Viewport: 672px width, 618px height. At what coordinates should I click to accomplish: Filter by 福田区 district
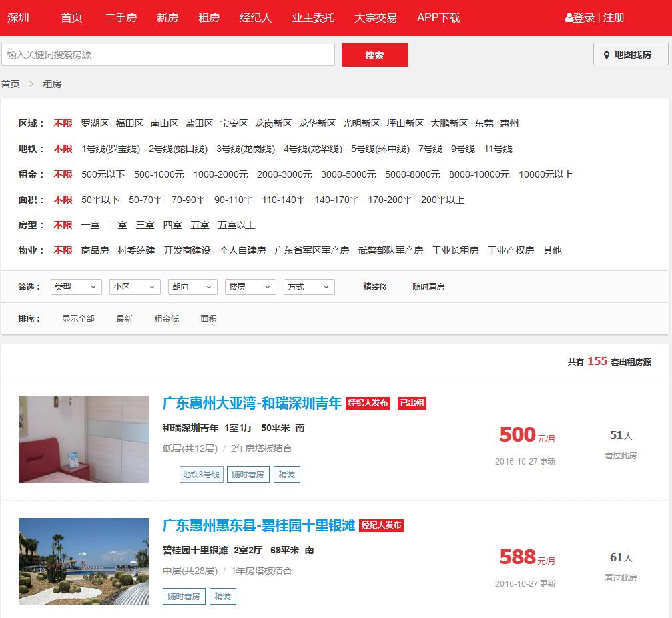click(x=129, y=123)
